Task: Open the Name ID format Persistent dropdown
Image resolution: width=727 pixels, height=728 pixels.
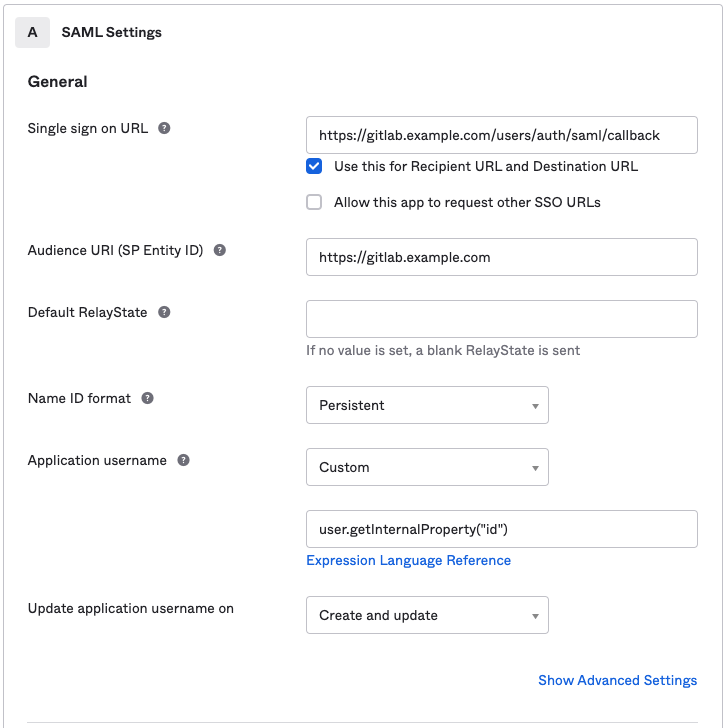Action: click(x=427, y=405)
